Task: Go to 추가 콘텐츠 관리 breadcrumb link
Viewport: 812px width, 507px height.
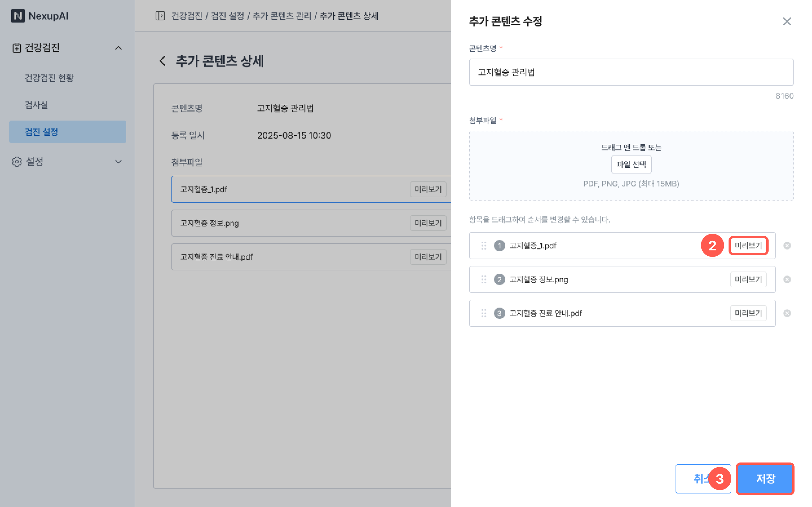Action: click(282, 16)
